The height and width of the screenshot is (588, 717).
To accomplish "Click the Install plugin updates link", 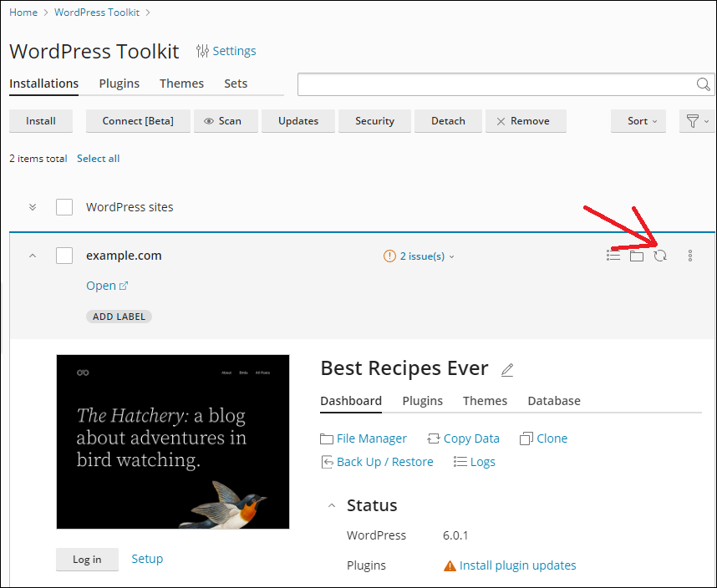I will (x=517, y=565).
